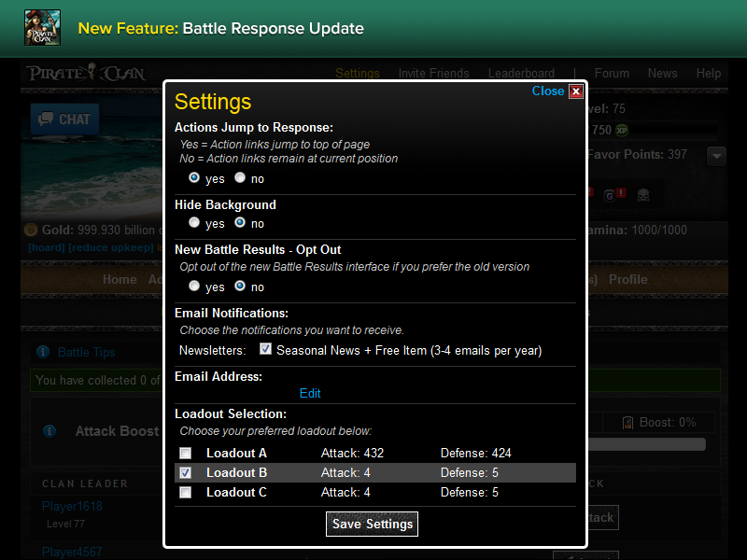Click the Loadout A label
The width and height of the screenshot is (747, 560).
pos(236,453)
